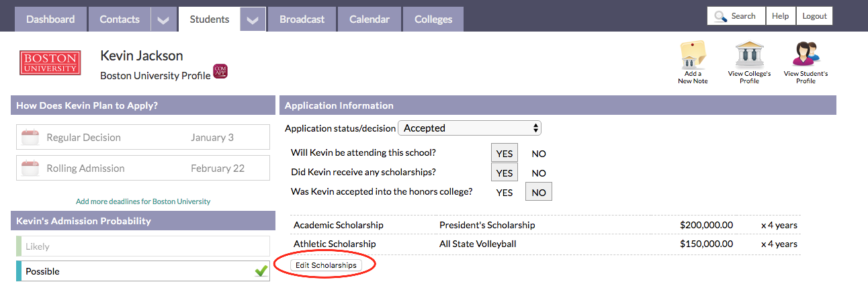Expand the Students tab dropdown arrow
Viewport: 868px width, 282px height.
point(253,19)
